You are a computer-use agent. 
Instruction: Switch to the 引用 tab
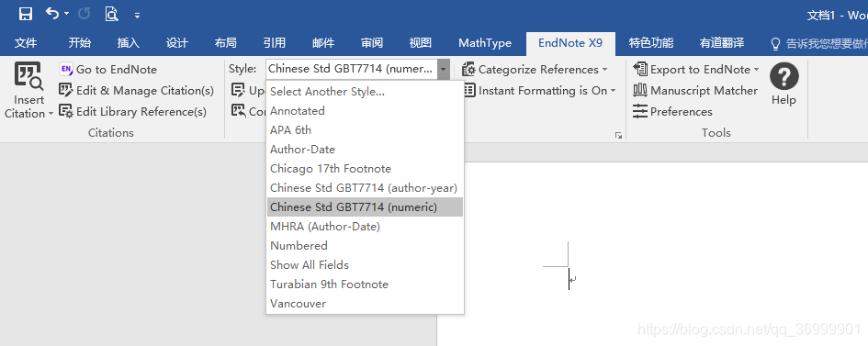pos(274,43)
